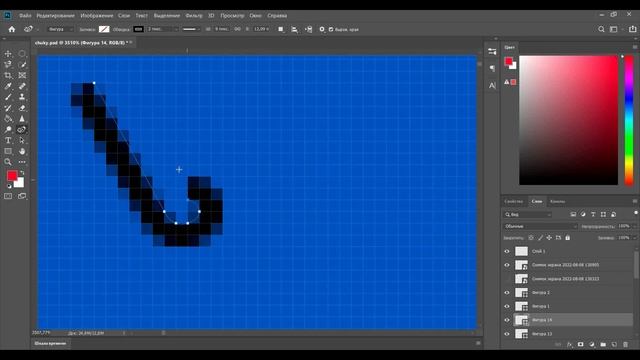The height and width of the screenshot is (360, 640).
Task: Open the Файл menu
Action: point(25,16)
